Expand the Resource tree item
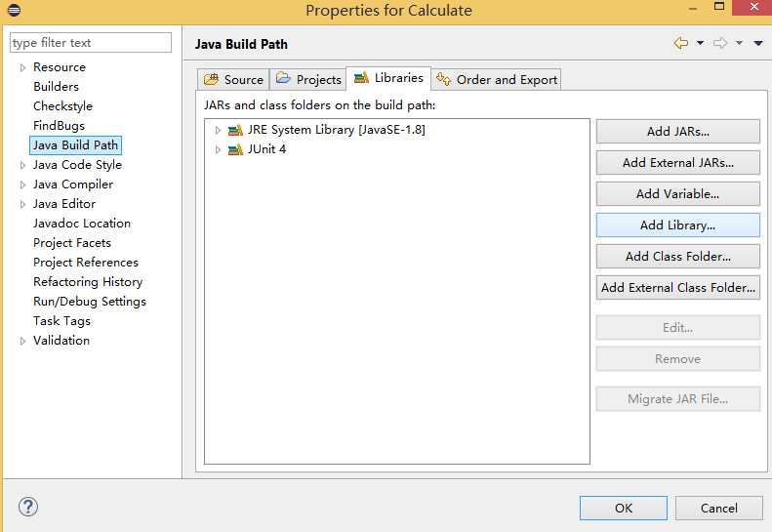The width and height of the screenshot is (772, 532). point(22,67)
